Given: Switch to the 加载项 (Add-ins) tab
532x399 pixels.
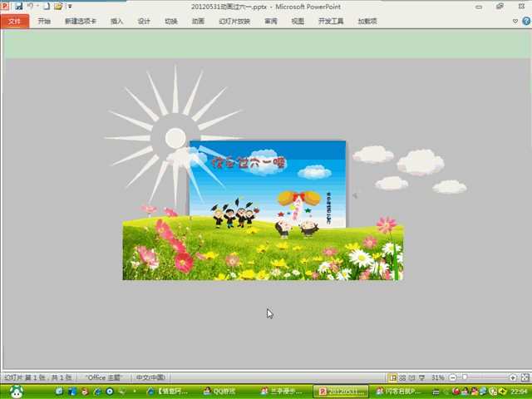Looking at the screenshot, I should click(x=367, y=21).
